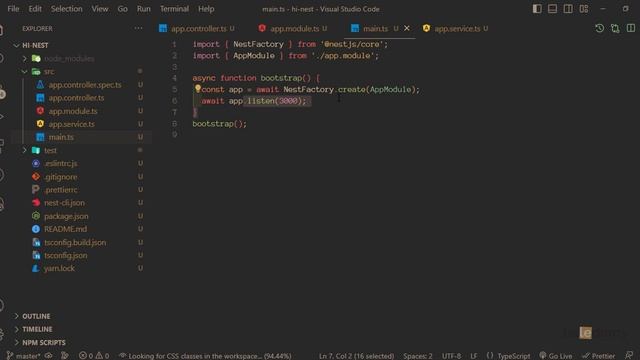Expand the OUTLINE section
The image size is (640, 360).
[x=36, y=316]
